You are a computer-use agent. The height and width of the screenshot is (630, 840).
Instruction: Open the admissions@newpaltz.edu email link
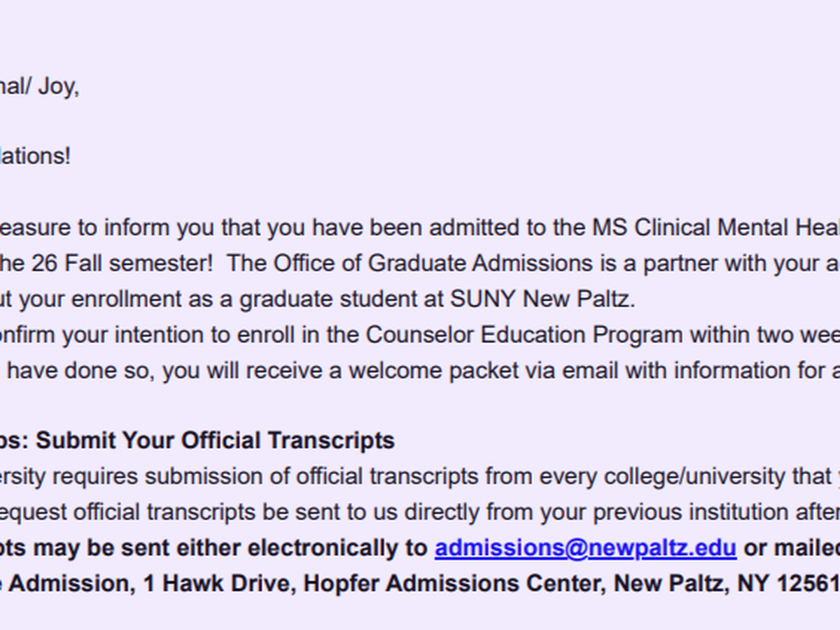pyautogui.click(x=585, y=548)
